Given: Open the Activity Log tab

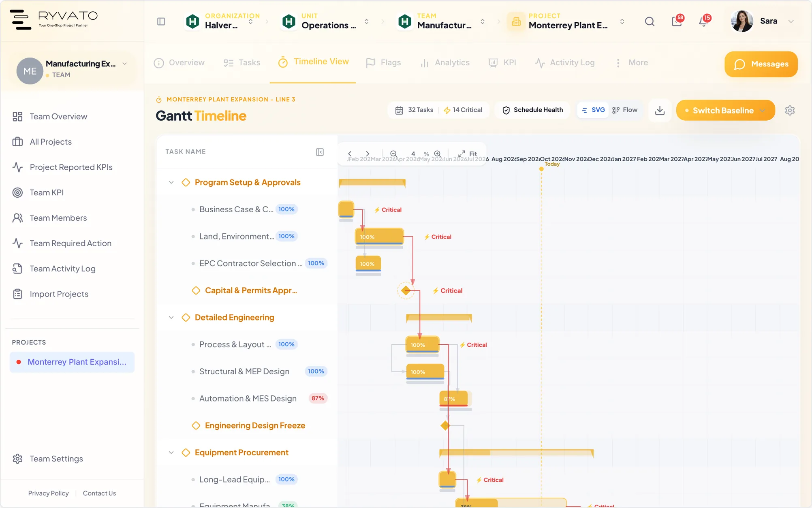Looking at the screenshot, I should [x=565, y=63].
